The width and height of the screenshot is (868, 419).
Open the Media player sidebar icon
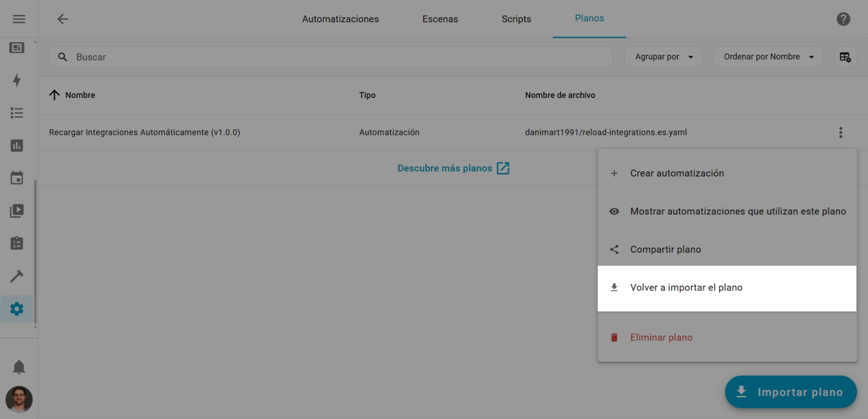pyautogui.click(x=17, y=210)
